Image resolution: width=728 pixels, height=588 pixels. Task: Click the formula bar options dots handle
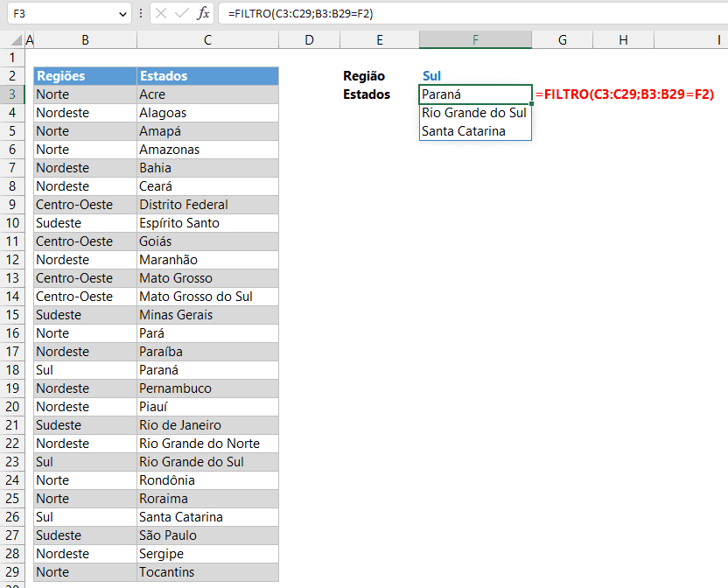141,14
